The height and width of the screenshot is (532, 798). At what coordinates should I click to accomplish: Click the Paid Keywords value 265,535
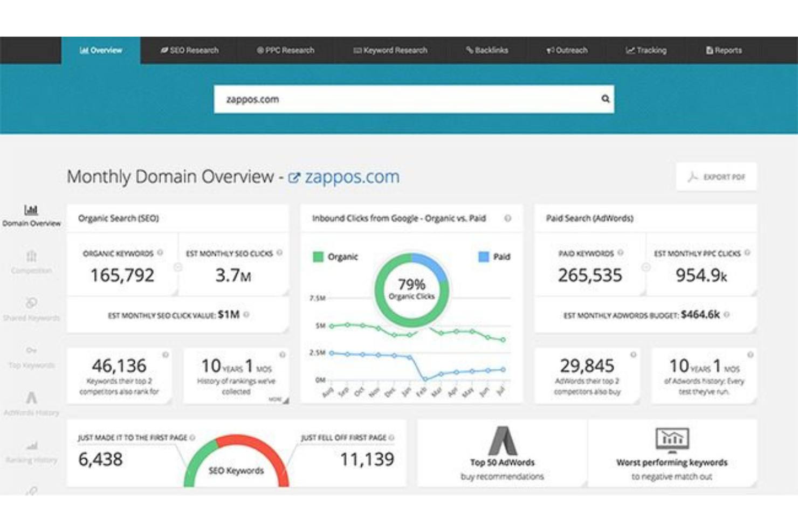590,275
